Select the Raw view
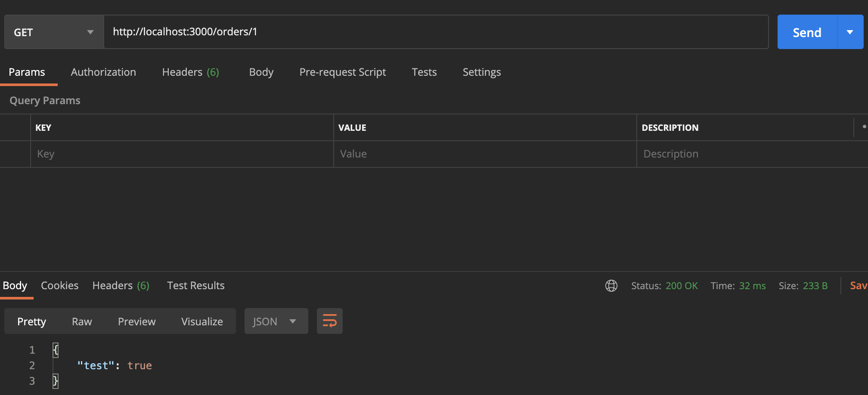 pos(82,321)
